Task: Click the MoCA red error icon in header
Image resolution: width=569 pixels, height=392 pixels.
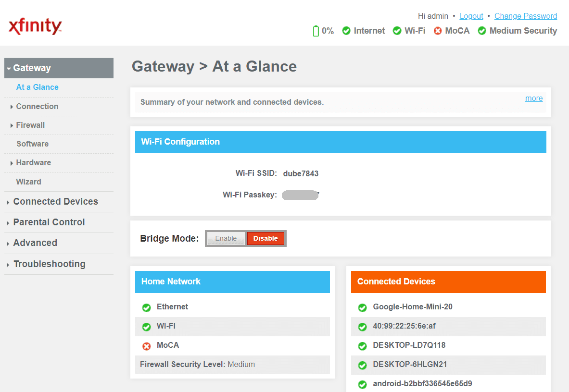Action: click(x=438, y=31)
